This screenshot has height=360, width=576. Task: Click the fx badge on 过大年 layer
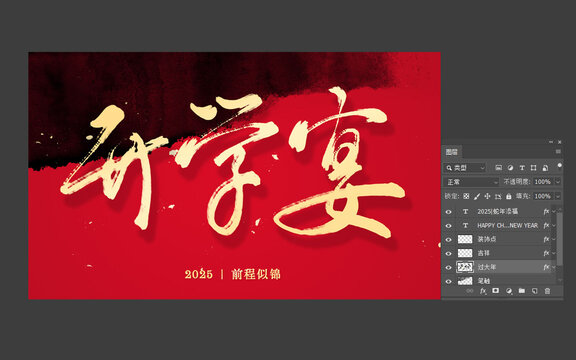(x=546, y=267)
